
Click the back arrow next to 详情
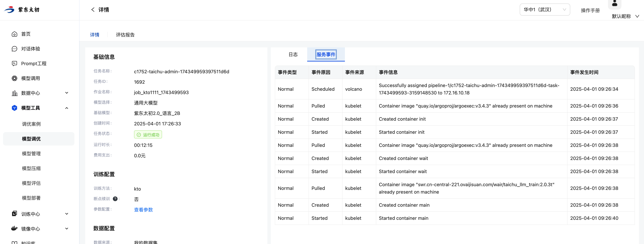[93, 9]
